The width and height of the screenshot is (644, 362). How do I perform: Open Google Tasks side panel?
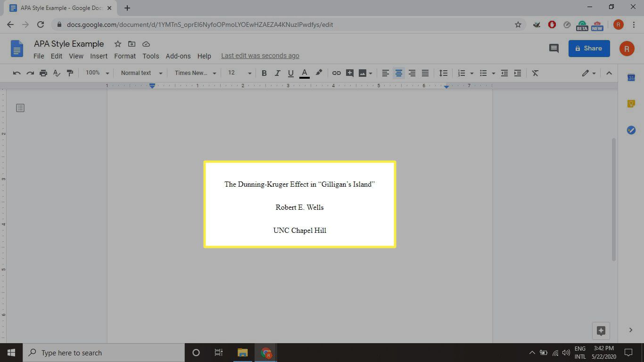pyautogui.click(x=631, y=130)
